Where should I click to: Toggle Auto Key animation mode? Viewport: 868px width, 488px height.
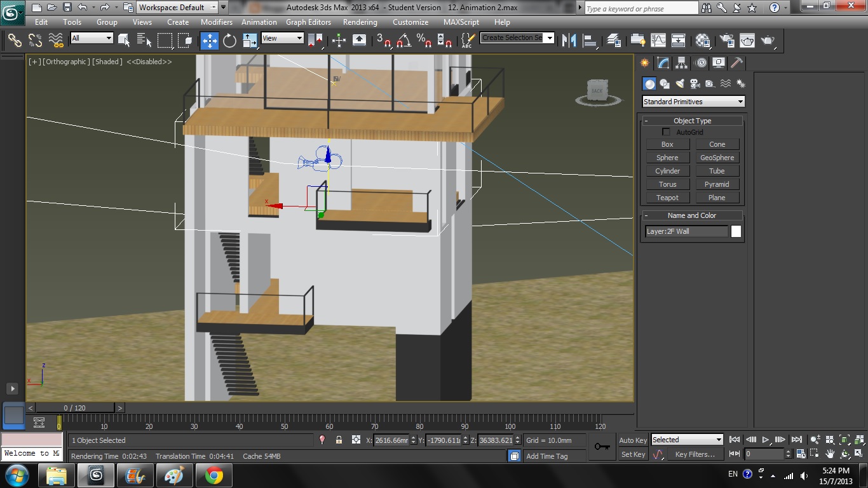click(633, 440)
